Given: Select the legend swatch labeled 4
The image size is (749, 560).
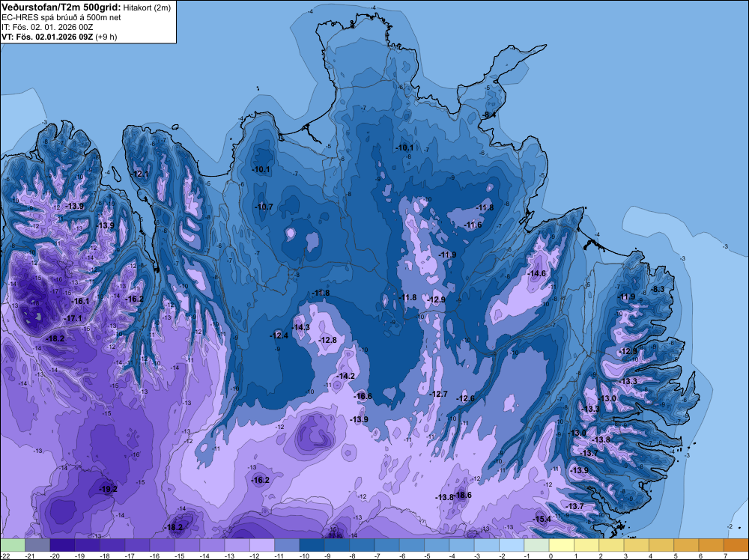Looking at the screenshot, I should [x=661, y=545].
